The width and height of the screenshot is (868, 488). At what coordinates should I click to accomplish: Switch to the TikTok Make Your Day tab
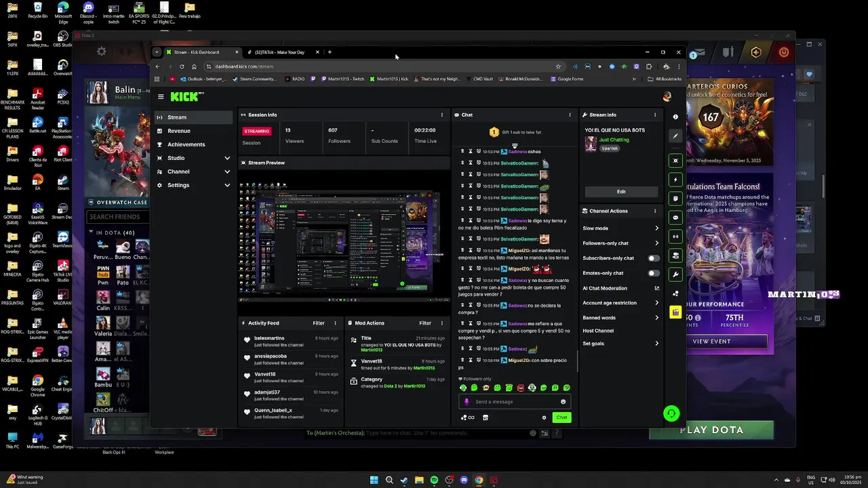click(x=283, y=52)
